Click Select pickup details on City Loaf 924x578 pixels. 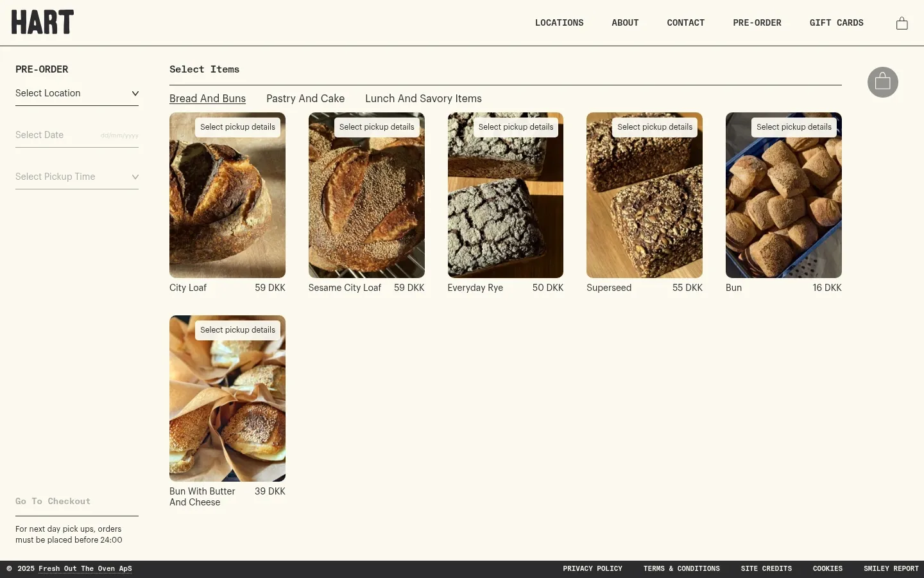237,127
